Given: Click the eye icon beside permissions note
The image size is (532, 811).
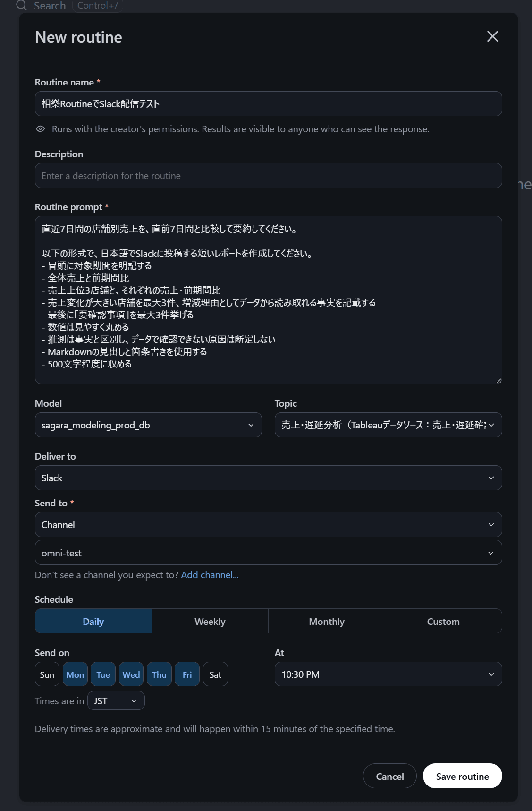Looking at the screenshot, I should 41,129.
